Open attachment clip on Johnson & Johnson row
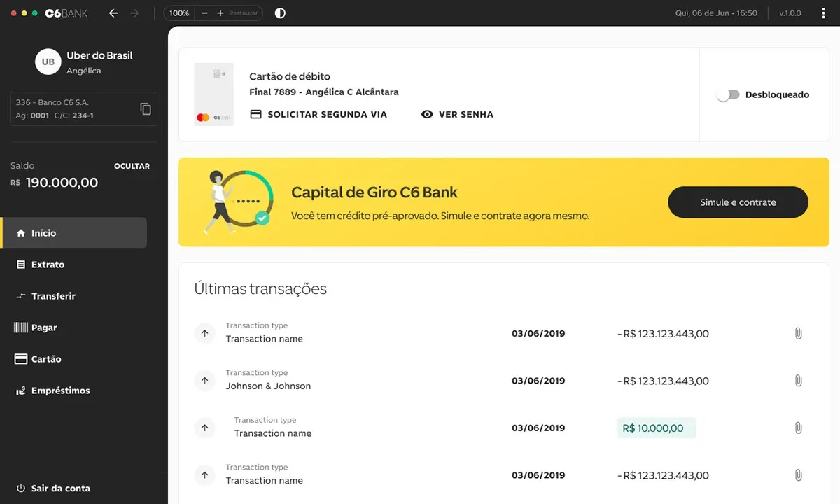 pyautogui.click(x=798, y=381)
